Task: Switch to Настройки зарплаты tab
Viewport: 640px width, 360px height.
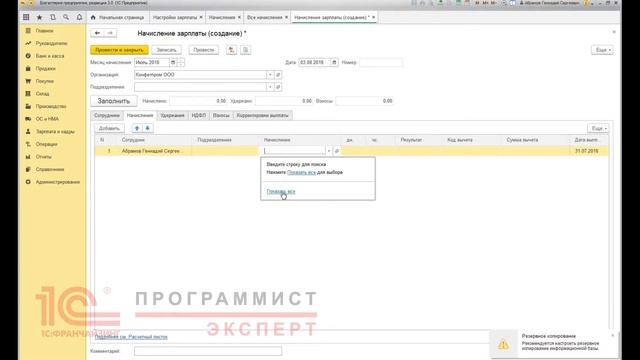Action: coord(175,18)
